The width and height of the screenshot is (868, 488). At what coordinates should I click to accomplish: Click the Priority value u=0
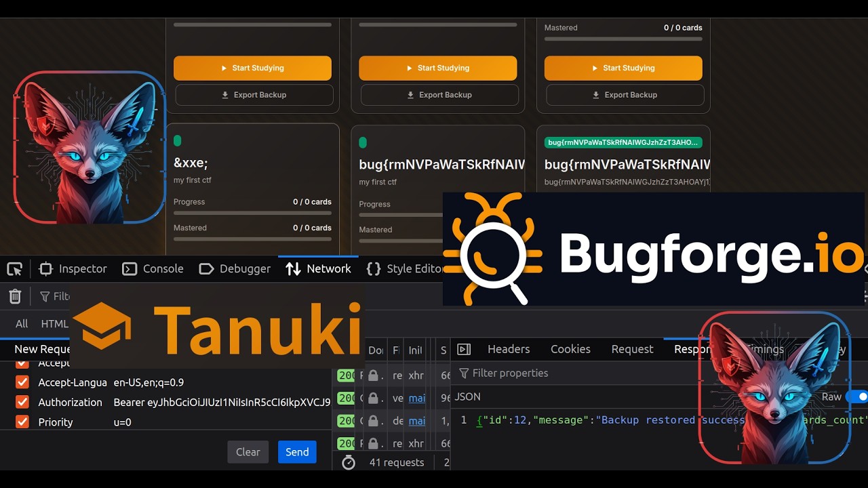(123, 422)
